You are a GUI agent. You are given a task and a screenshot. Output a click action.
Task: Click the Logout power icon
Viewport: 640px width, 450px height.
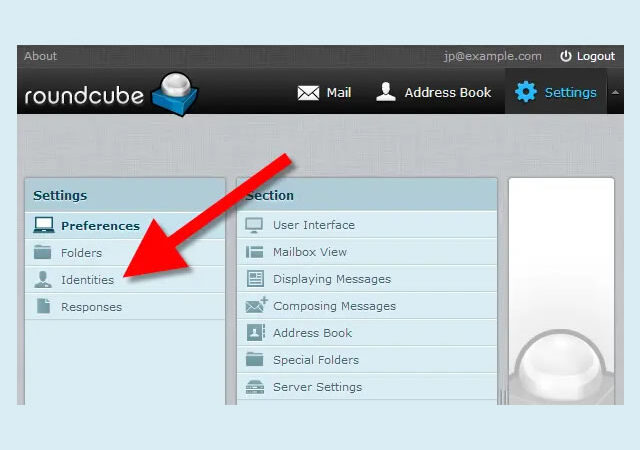click(x=566, y=56)
